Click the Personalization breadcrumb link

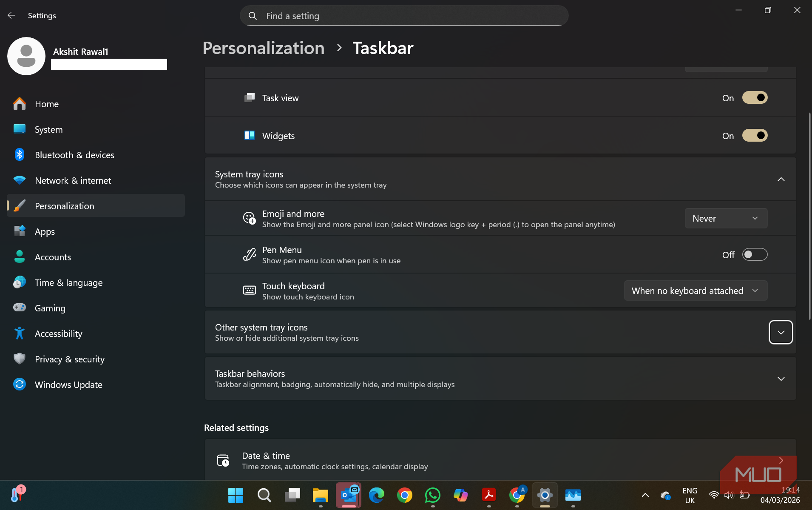point(263,48)
